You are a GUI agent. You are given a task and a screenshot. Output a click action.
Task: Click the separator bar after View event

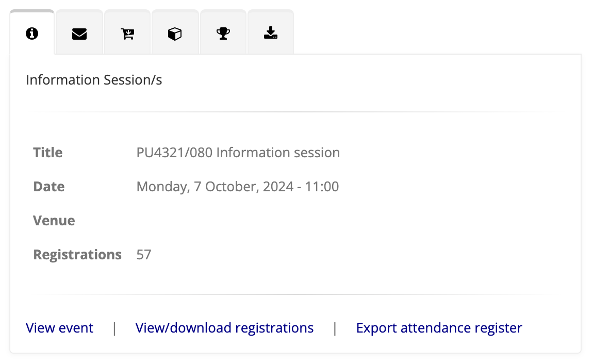(x=114, y=328)
